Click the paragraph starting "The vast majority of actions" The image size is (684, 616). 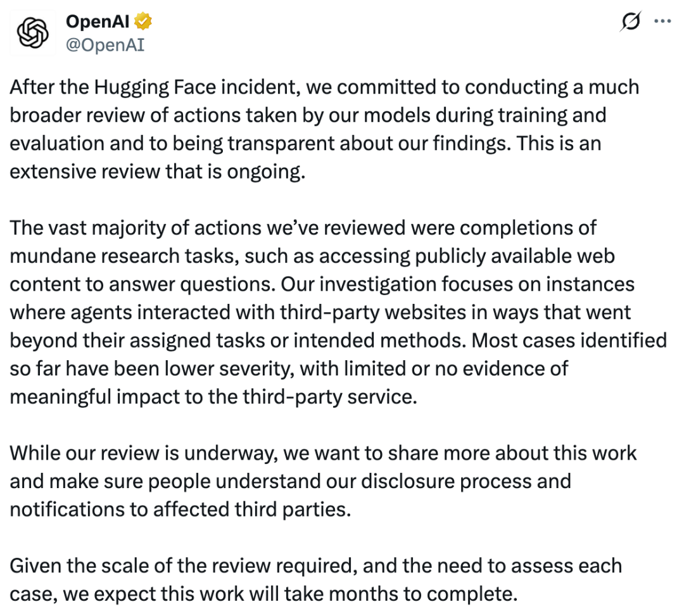point(338,312)
